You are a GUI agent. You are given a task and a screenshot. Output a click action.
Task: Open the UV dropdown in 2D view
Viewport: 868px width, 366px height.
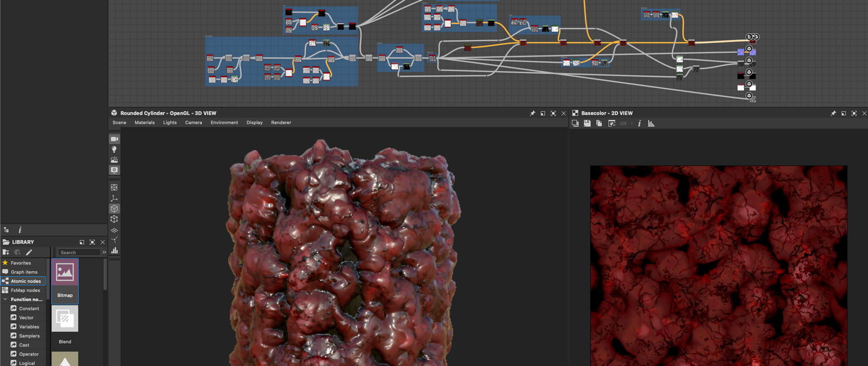pos(626,123)
